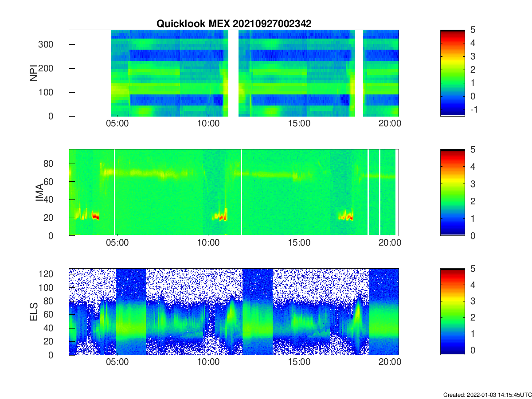Click the "300" tick on the NPI axis
The image size is (532, 399).
(x=47, y=44)
